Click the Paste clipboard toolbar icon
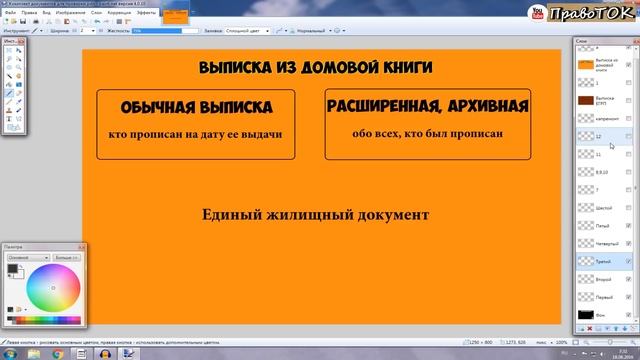The height and width of the screenshot is (360, 640). [67, 21]
